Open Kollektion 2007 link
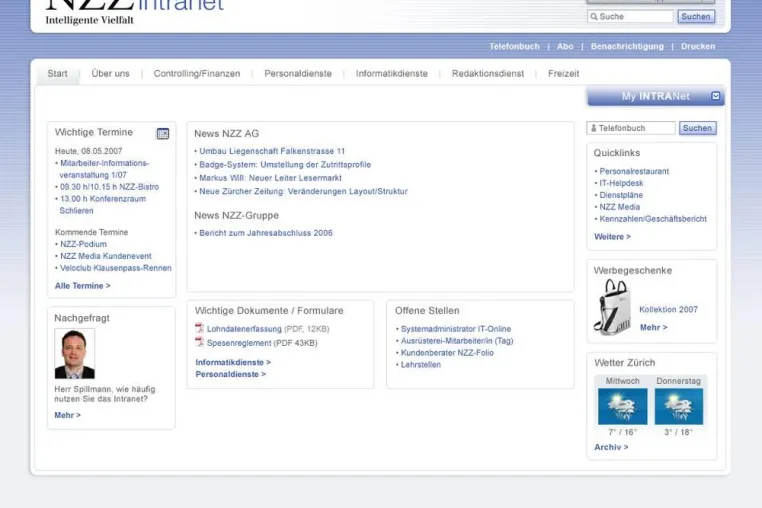The image size is (762, 508). [668, 310]
